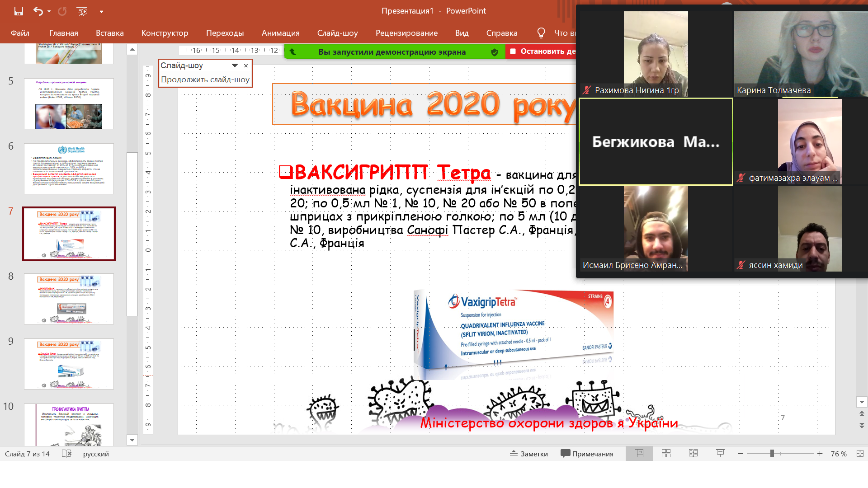The width and height of the screenshot is (868, 488).
Task: Click the zoom slider handle
Action: tap(772, 453)
